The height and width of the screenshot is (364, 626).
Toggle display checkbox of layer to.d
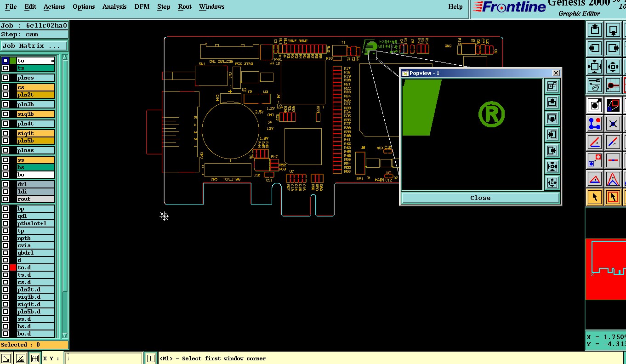(x=6, y=267)
